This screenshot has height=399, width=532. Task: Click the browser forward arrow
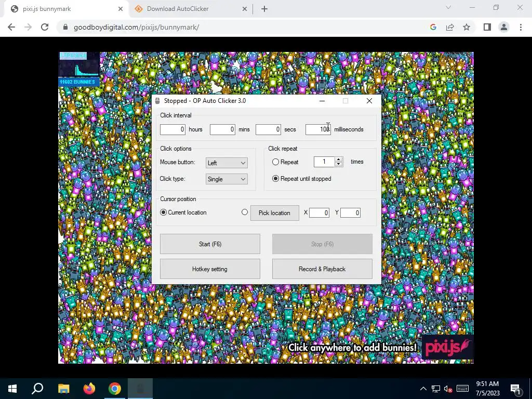(28, 27)
